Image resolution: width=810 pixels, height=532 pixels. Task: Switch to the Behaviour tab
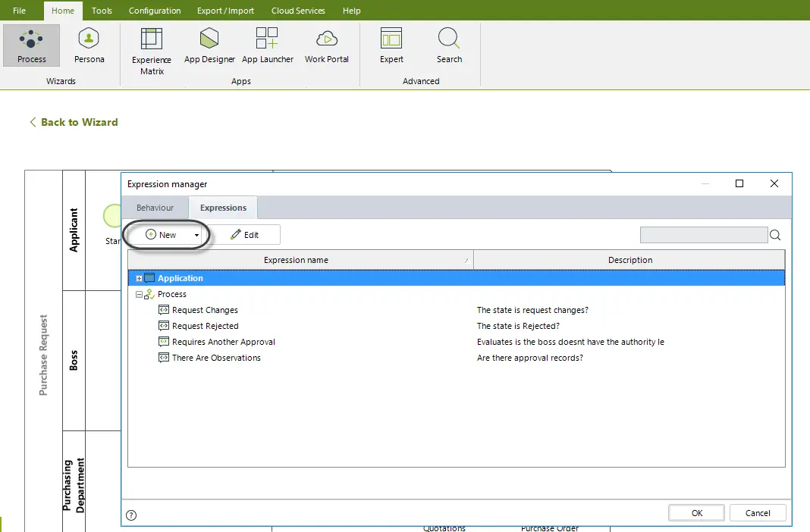(x=155, y=208)
